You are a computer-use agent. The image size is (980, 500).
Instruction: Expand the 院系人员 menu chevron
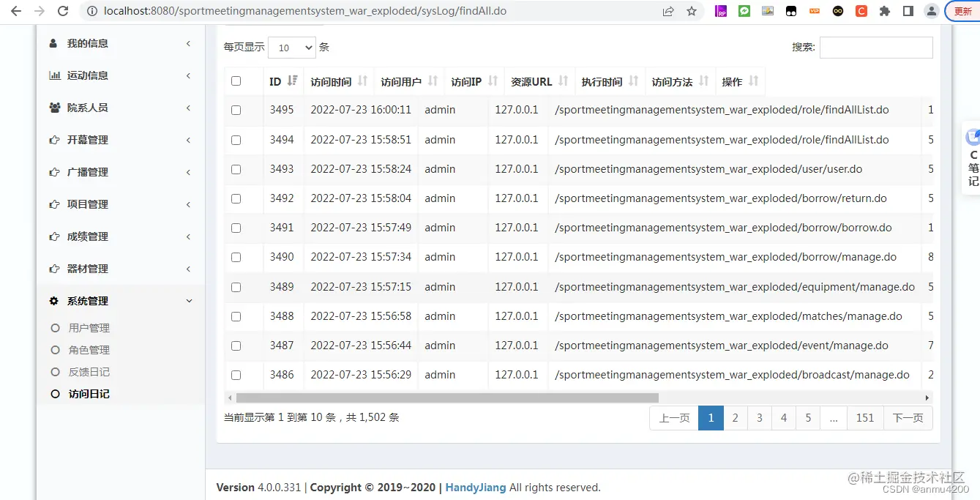188,108
